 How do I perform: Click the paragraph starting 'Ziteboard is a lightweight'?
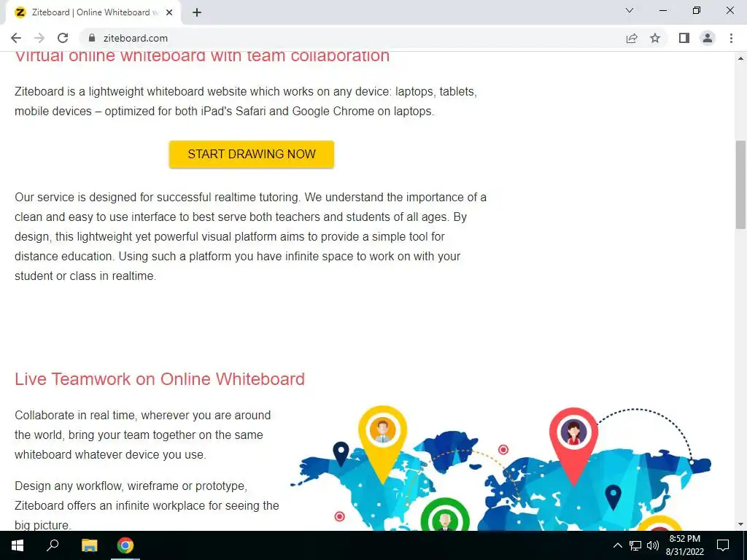pyautogui.click(x=246, y=101)
